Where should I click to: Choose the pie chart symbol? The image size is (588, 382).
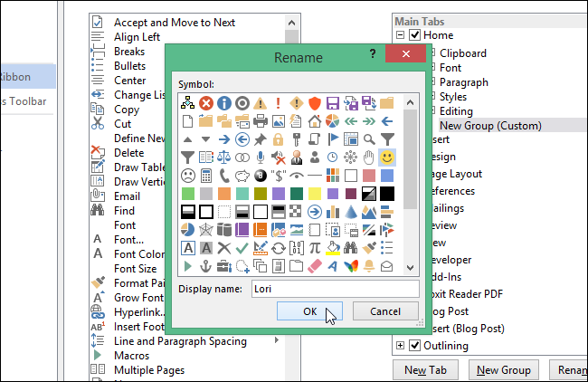(332, 120)
